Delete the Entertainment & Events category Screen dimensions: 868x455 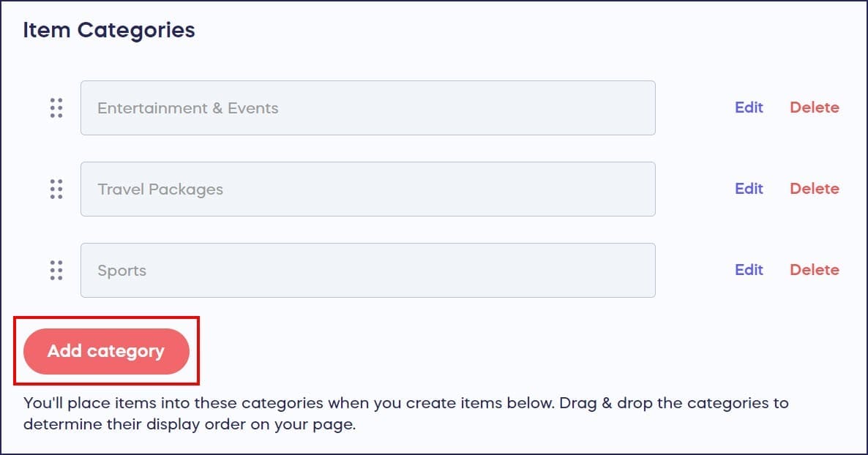[814, 108]
